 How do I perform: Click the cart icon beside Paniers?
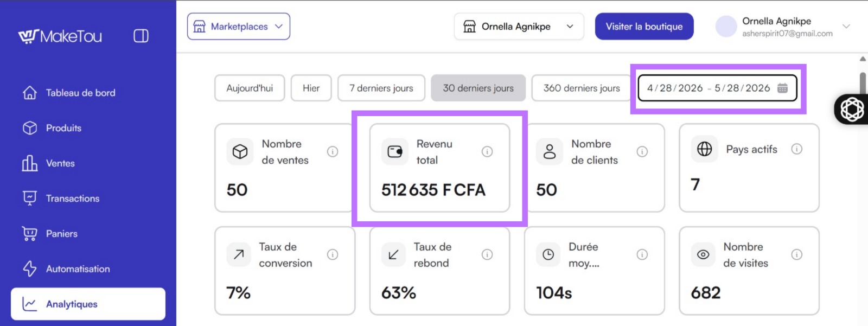29,234
